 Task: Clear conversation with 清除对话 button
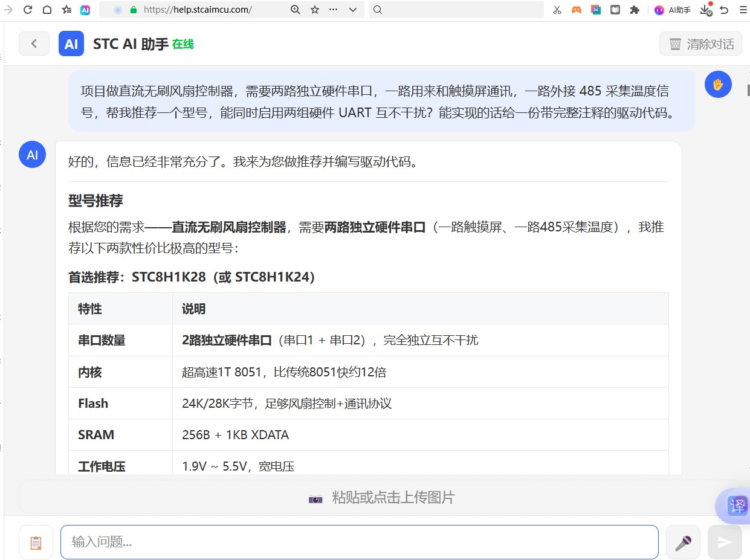(700, 43)
